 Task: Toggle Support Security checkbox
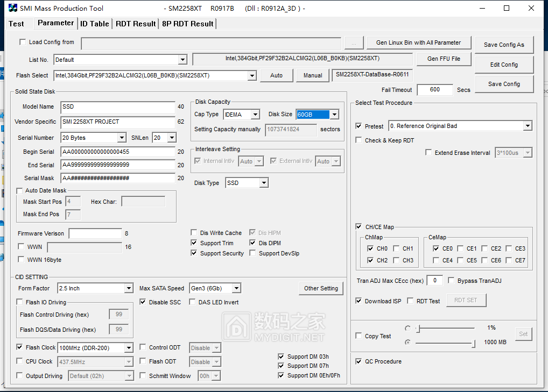[194, 253]
